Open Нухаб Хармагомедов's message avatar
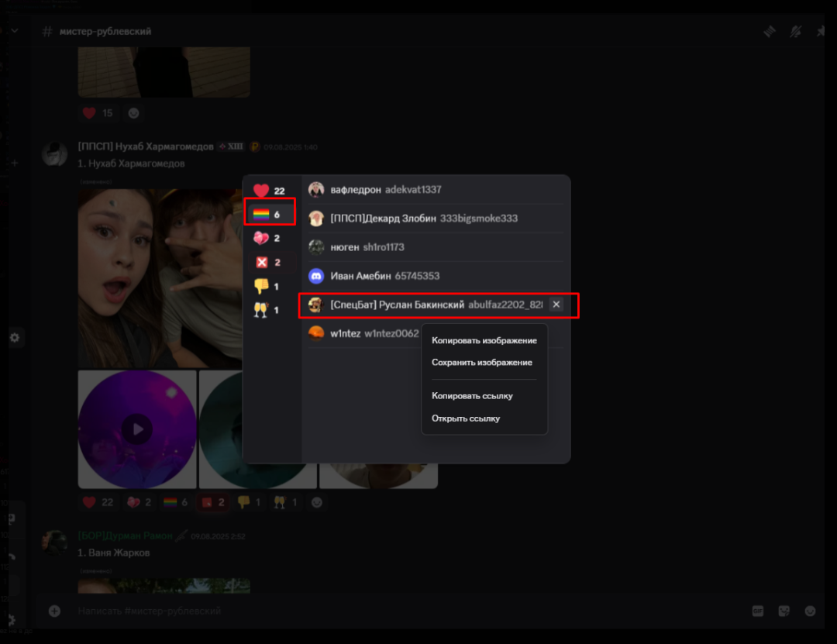The height and width of the screenshot is (644, 837). (54, 154)
